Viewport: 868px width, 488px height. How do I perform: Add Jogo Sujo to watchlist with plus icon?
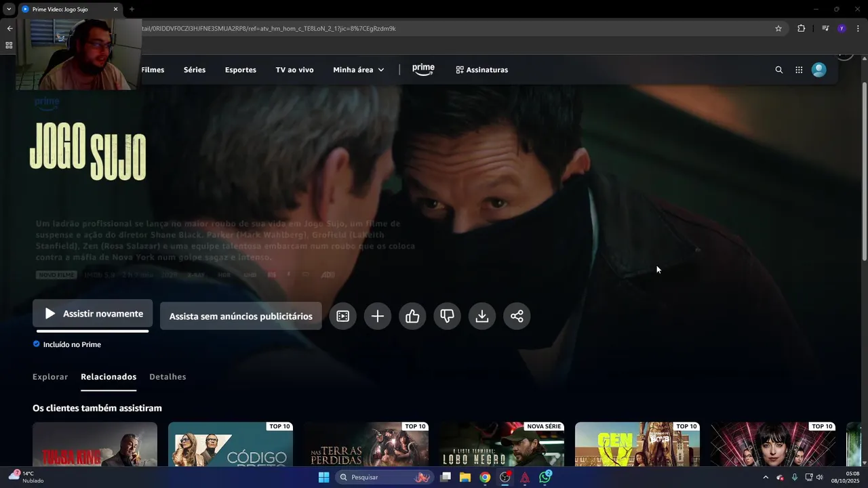[x=378, y=316]
